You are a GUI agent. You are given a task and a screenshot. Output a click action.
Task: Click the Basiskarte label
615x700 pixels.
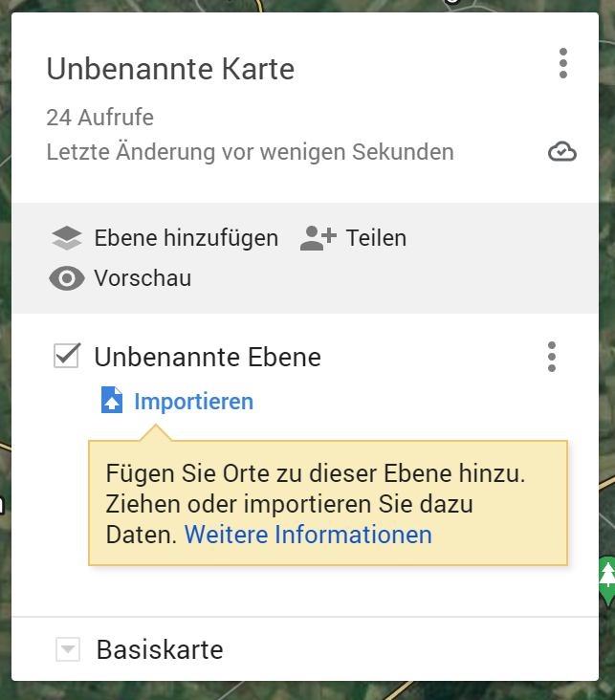(160, 650)
